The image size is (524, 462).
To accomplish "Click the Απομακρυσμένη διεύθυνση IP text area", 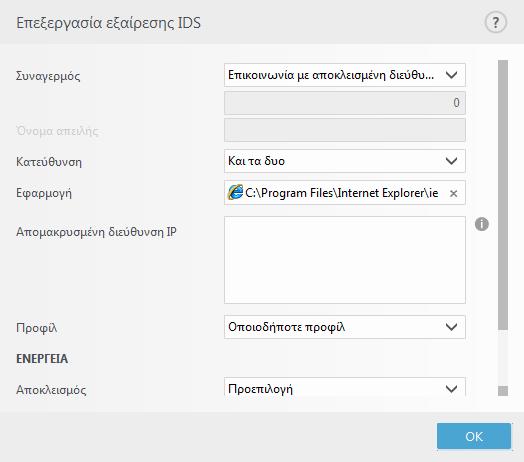I will click(x=345, y=260).
